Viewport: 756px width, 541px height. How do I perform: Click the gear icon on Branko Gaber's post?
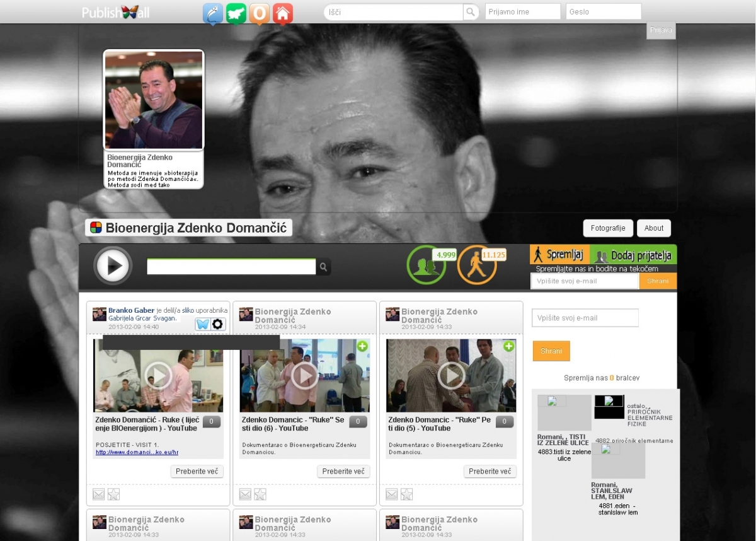[x=218, y=324]
